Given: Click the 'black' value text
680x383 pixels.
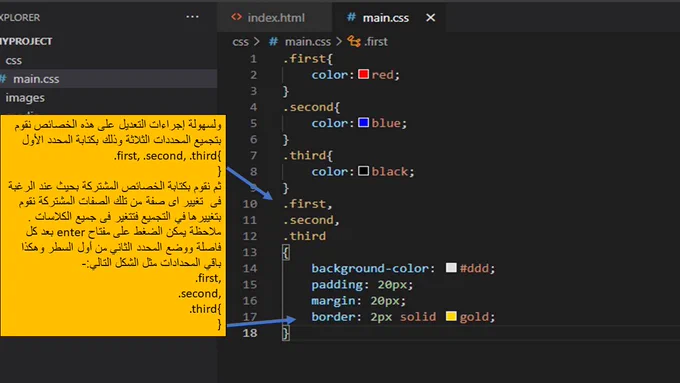Looking at the screenshot, I should pyautogui.click(x=389, y=172).
